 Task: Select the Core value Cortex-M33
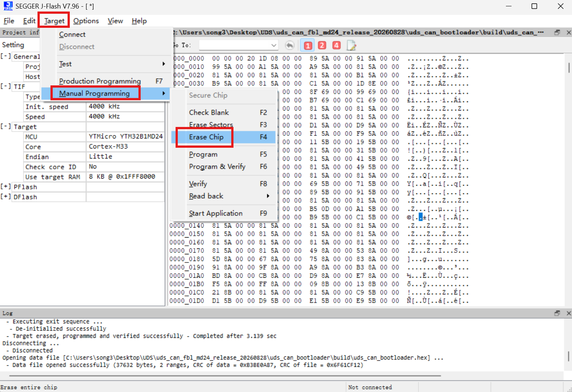tap(125, 147)
